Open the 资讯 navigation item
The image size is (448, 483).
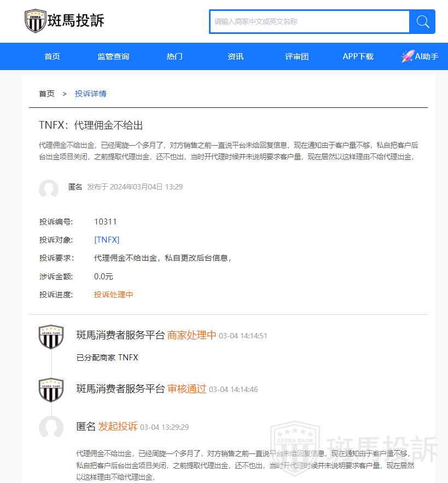(236, 56)
